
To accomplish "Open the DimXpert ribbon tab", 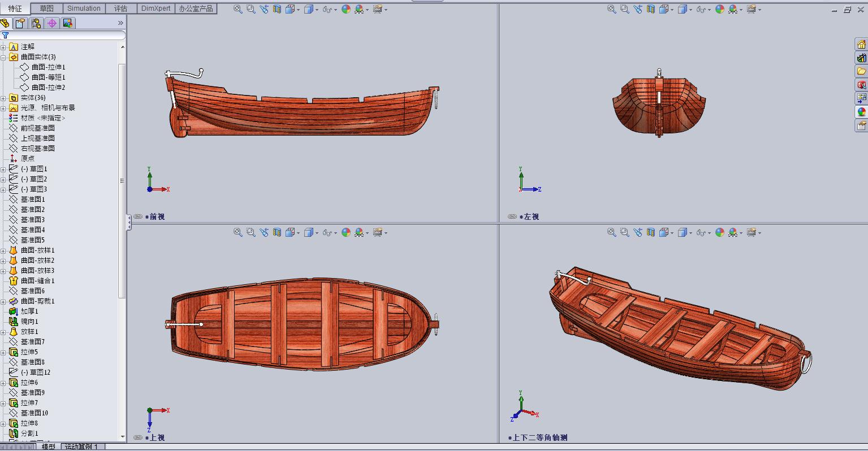I will point(156,8).
